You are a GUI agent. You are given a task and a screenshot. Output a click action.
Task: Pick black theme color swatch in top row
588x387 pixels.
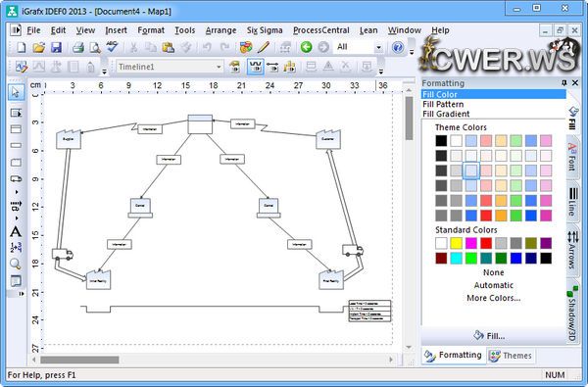[441, 141]
